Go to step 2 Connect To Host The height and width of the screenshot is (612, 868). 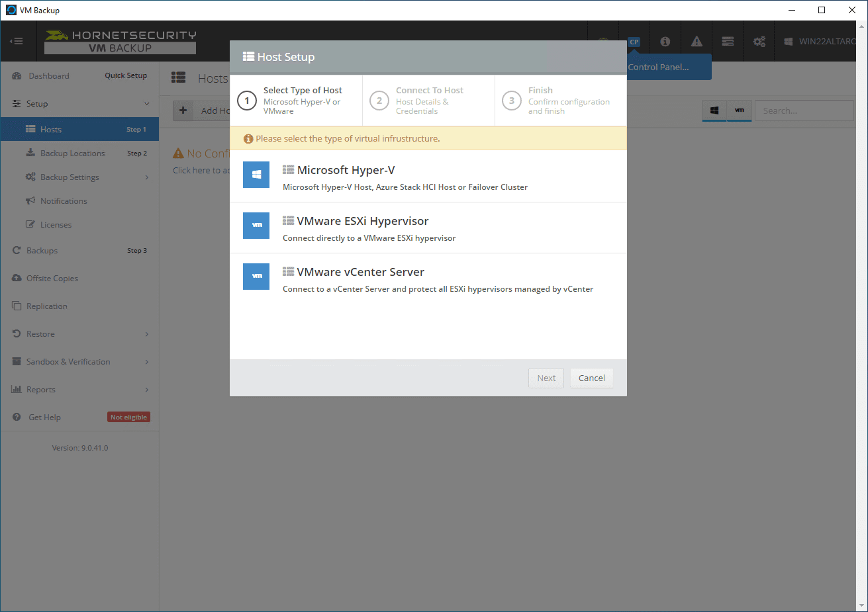click(x=428, y=101)
